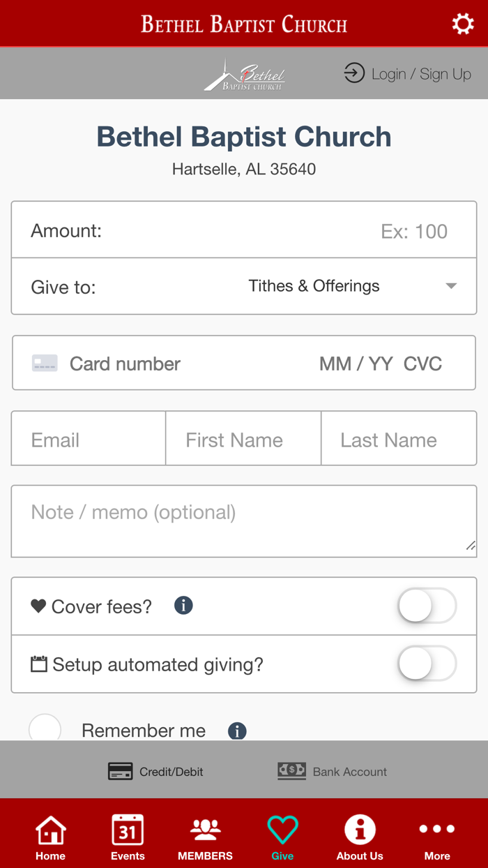Click the Remember me info icon
The width and height of the screenshot is (488, 868).
pyautogui.click(x=237, y=731)
